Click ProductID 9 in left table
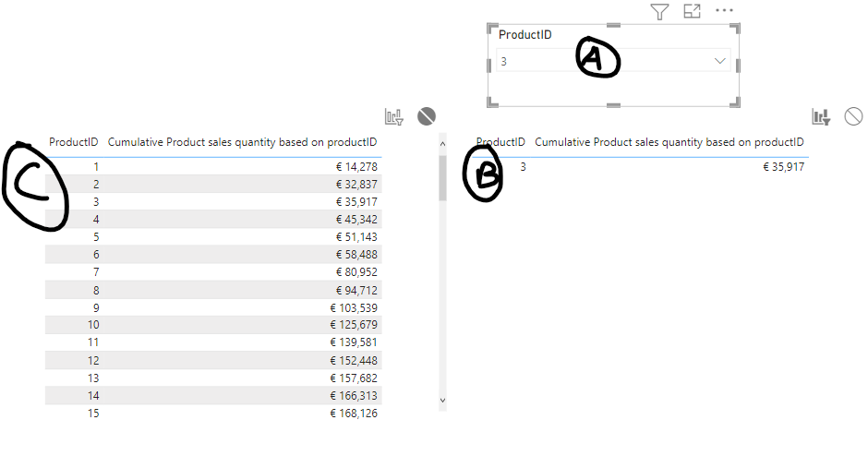 96,307
